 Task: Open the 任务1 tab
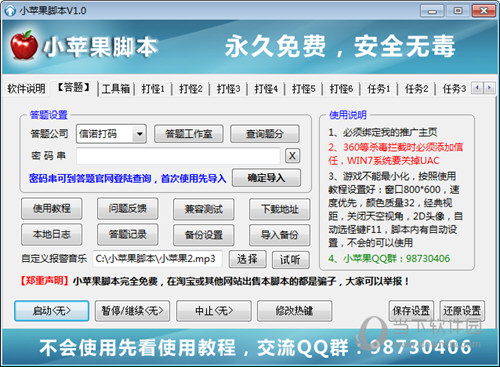[x=379, y=89]
